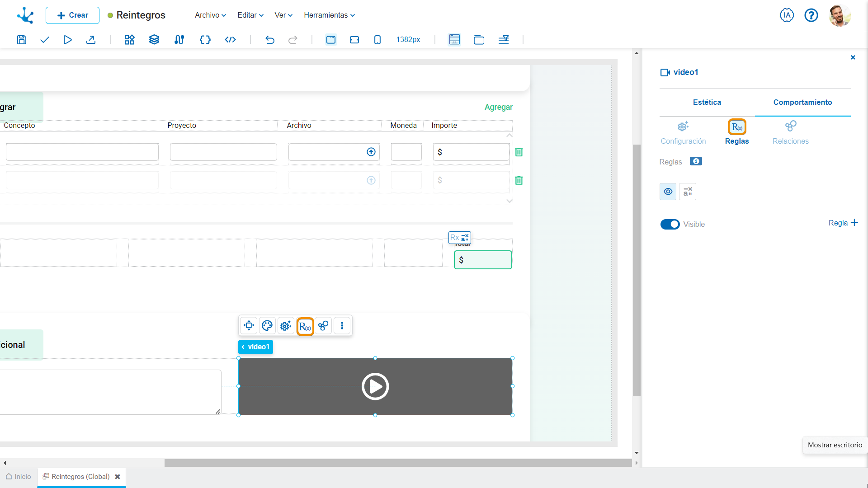This screenshot has width=868, height=488.
Task: Toggle the page layout view icon
Action: tap(454, 40)
